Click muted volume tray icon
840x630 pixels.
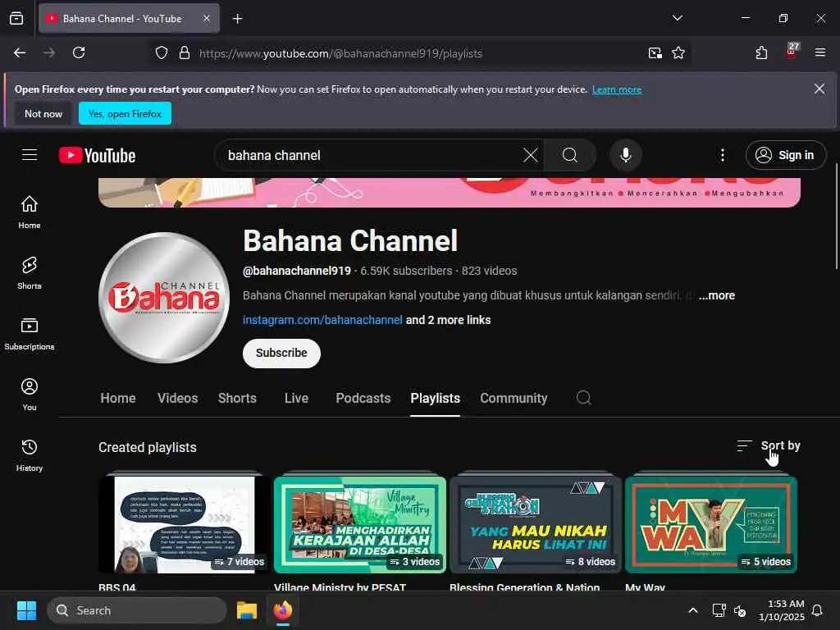pyautogui.click(x=741, y=610)
